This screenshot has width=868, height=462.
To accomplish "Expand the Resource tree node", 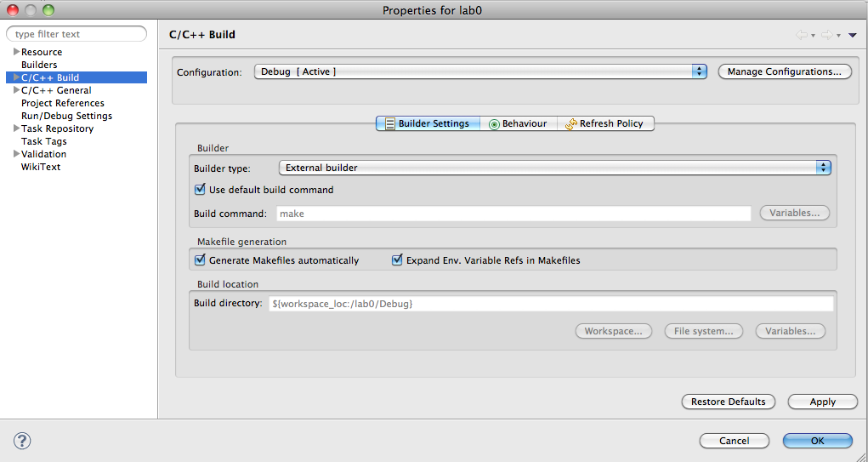I will [16, 52].
